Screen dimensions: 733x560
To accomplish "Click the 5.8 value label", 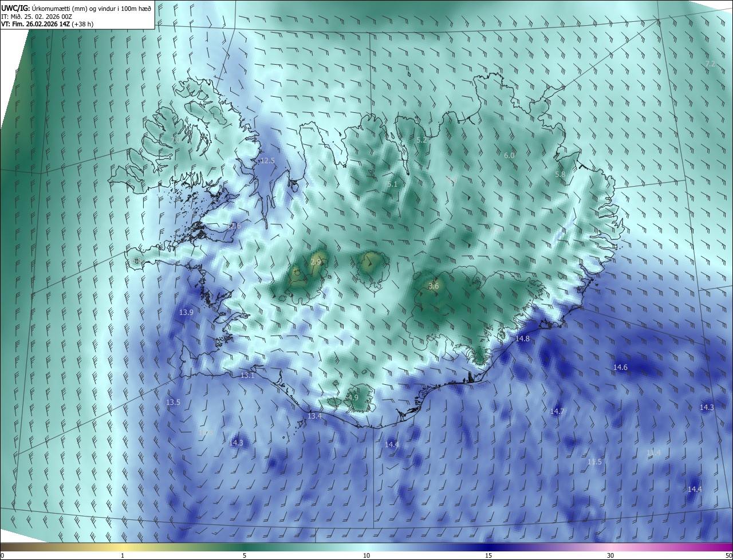I will point(560,175).
